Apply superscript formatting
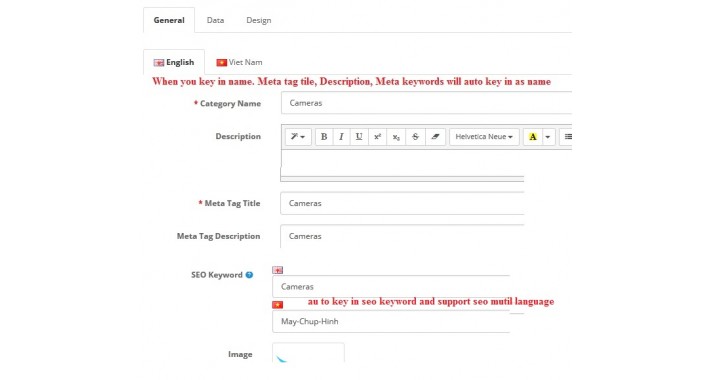This screenshot has height=380, width=710. pyautogui.click(x=377, y=136)
